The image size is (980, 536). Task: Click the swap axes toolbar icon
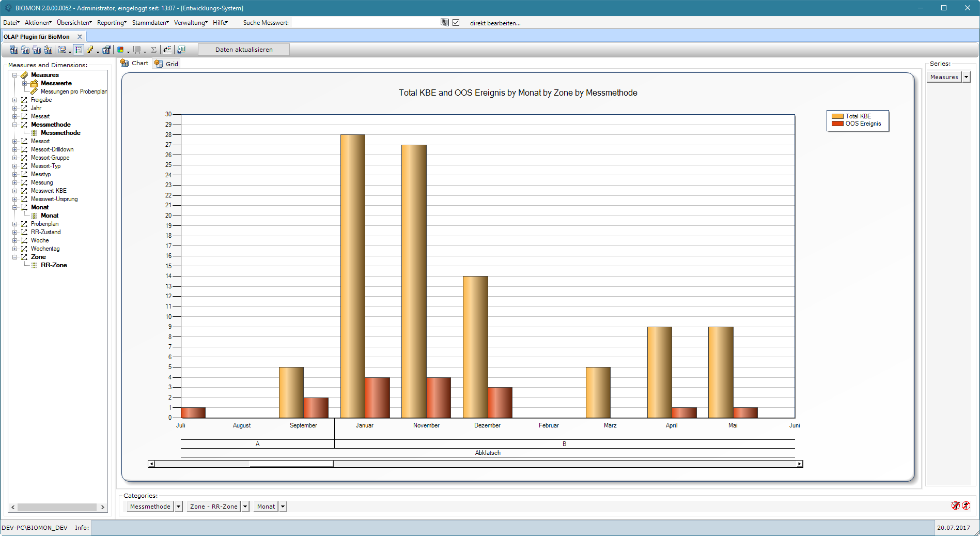[167, 50]
